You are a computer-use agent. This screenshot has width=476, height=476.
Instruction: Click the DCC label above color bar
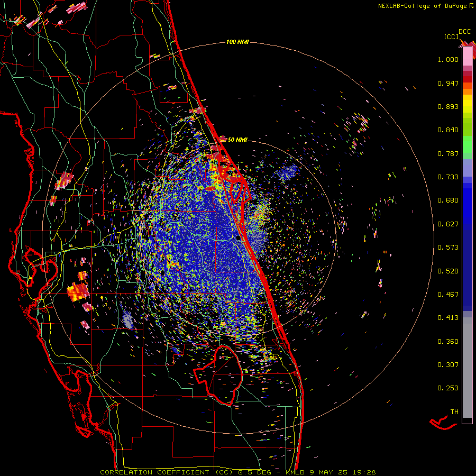coord(464,32)
